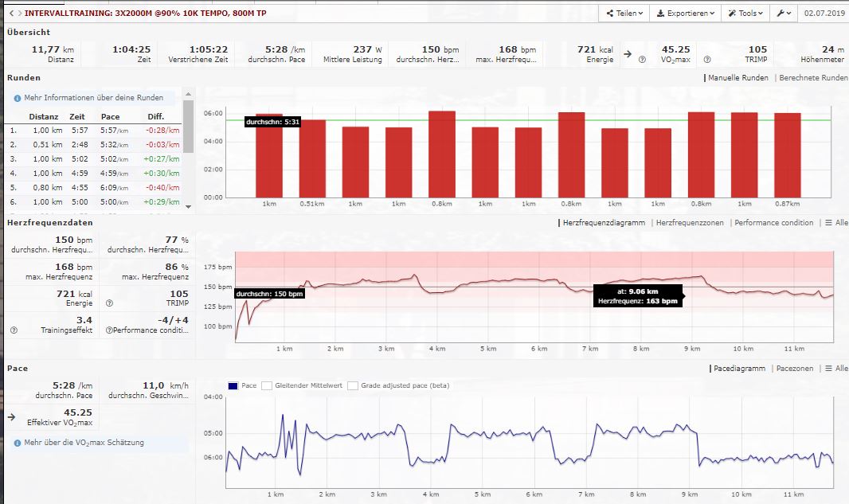This screenshot has width=849, height=504.
Task: Click help icon beside Trainingseffekt
Action: click(x=14, y=330)
